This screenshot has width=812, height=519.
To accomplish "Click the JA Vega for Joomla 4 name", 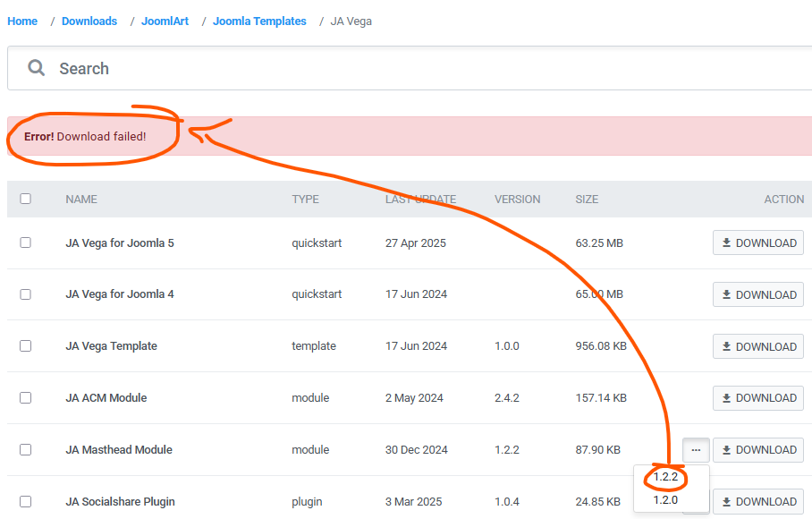I will click(120, 294).
